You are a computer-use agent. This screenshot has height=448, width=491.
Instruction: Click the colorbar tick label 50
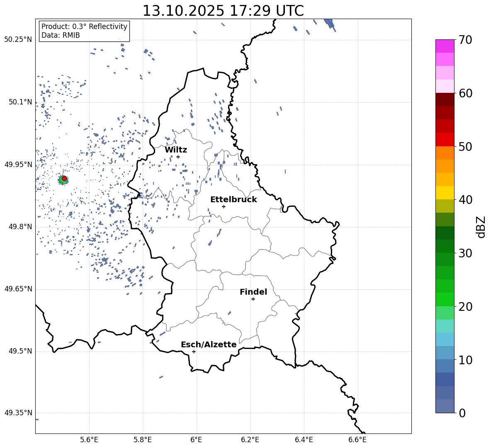coord(465,147)
